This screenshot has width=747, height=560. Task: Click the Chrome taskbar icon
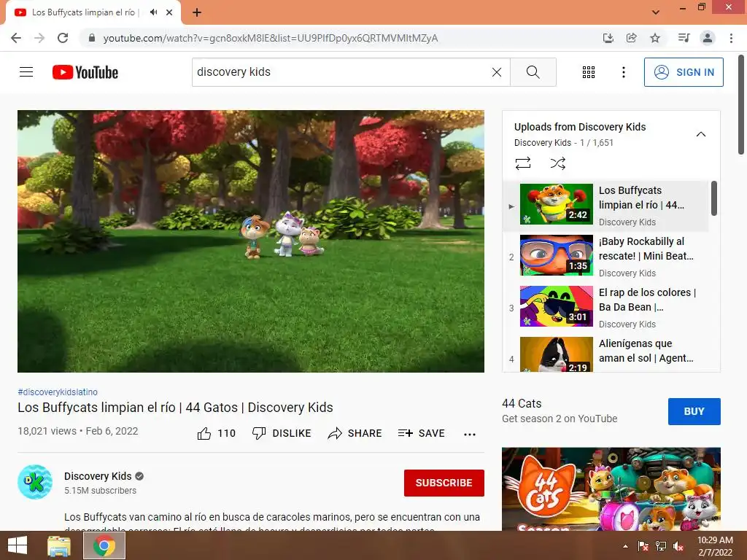tap(104, 545)
